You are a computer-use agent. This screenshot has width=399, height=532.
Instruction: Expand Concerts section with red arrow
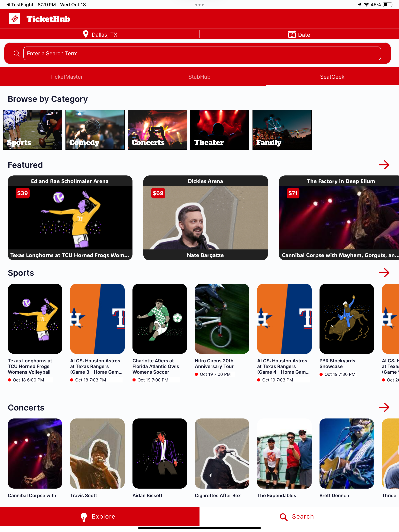pos(384,407)
